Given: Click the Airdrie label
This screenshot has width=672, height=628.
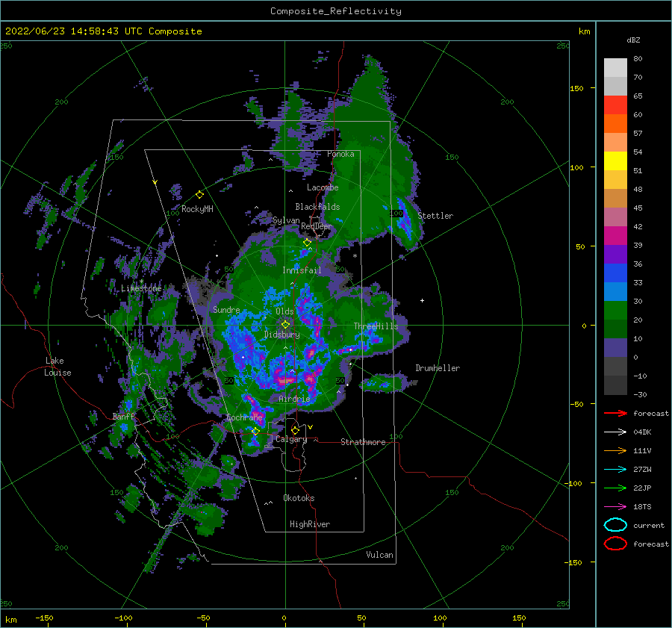Looking at the screenshot, I should [x=294, y=399].
